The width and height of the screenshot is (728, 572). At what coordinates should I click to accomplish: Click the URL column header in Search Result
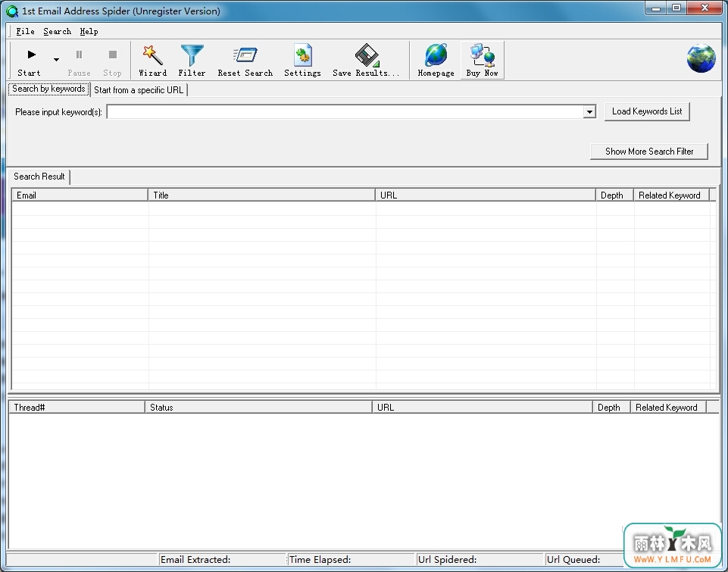(485, 195)
